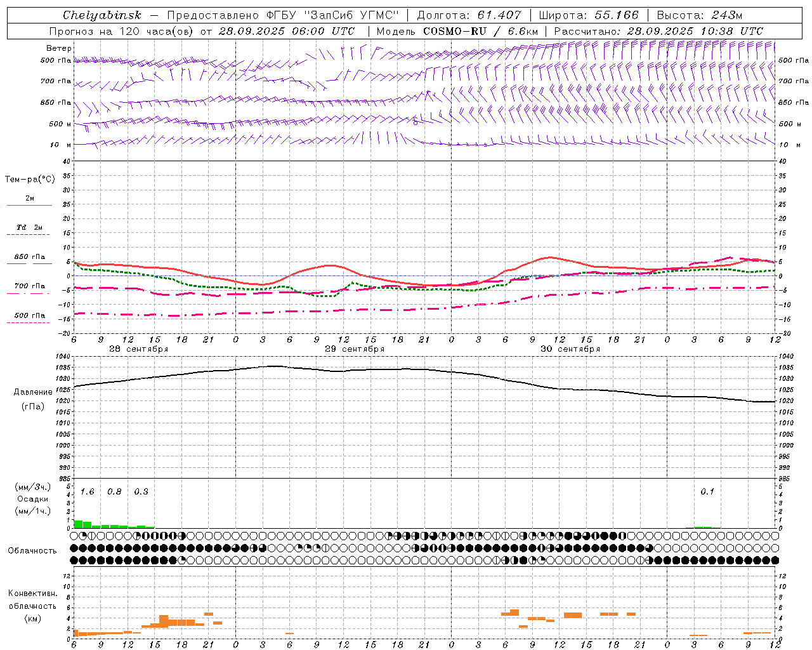Click the "Облачность" cloud cover row label
This screenshot has width=812, height=650.
pyautogui.click(x=32, y=551)
